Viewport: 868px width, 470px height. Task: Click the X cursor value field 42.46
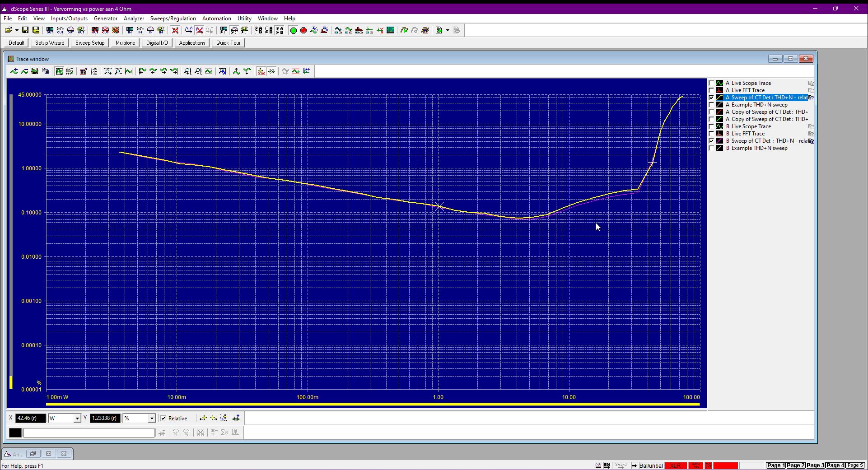click(31, 418)
